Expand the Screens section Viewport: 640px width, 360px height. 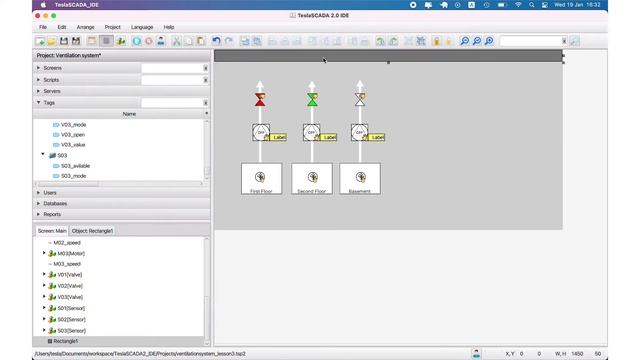pyautogui.click(x=39, y=68)
